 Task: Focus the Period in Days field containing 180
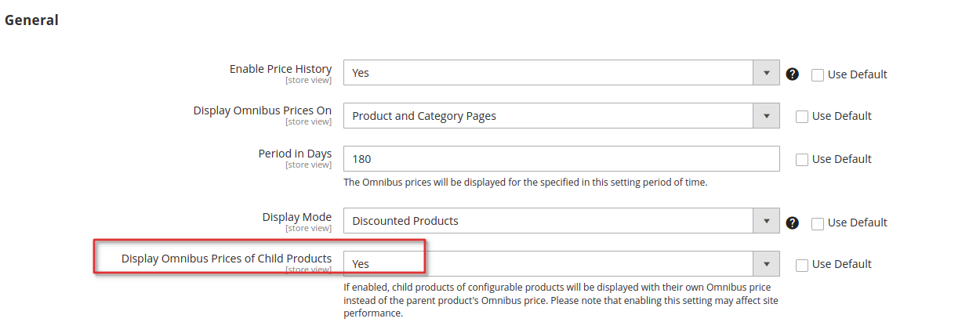tap(561, 158)
